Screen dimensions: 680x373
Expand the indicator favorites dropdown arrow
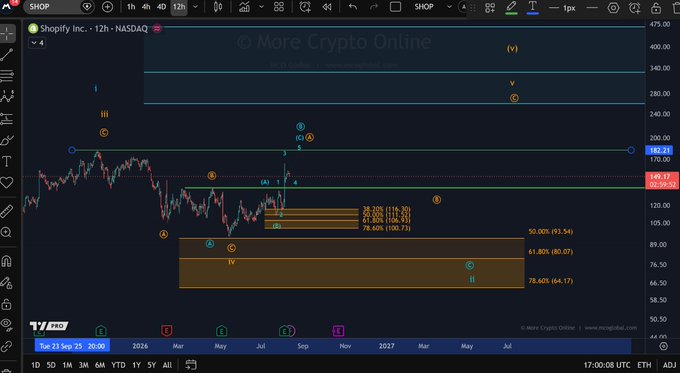(262, 7)
